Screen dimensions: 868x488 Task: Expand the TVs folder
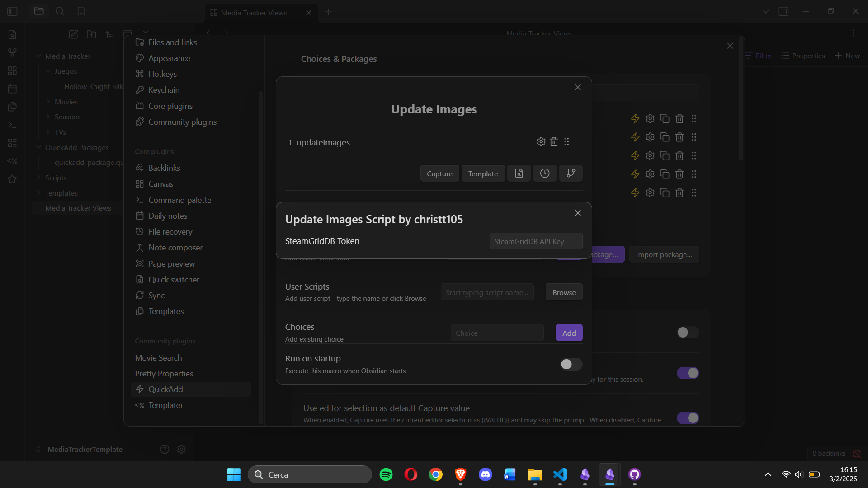[48, 132]
